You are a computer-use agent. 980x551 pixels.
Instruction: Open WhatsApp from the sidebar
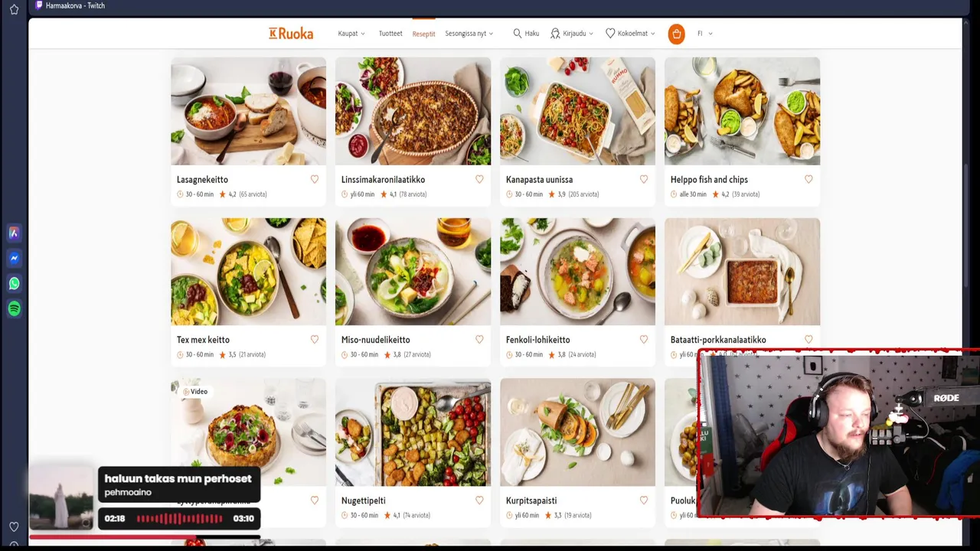click(14, 283)
